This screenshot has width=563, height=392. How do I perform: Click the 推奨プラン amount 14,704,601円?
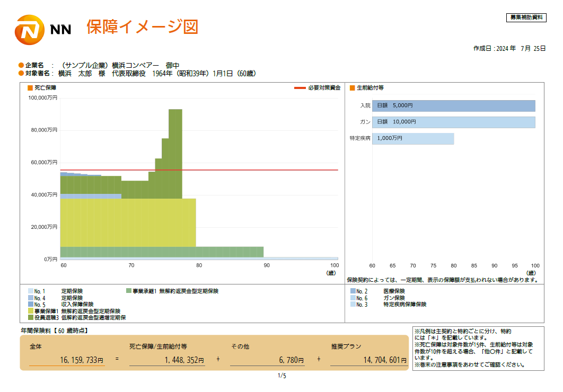point(382,360)
